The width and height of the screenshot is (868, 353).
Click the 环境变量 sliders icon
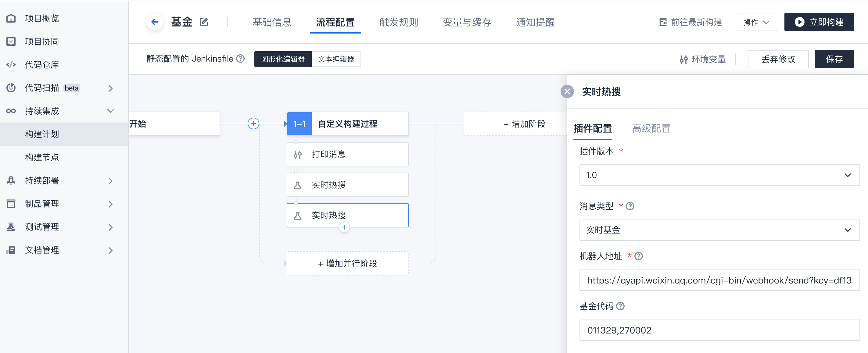[x=683, y=59]
